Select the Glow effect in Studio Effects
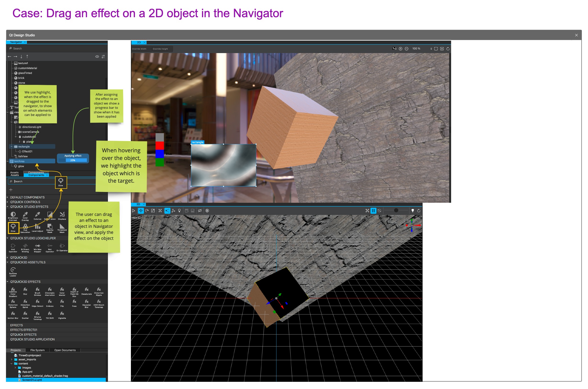The width and height of the screenshot is (588, 389). coord(13,228)
